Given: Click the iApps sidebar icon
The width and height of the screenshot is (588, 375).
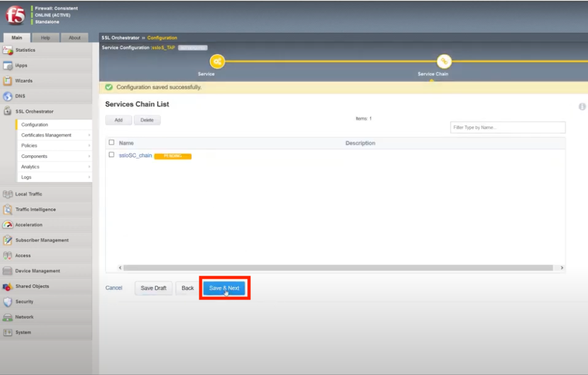Looking at the screenshot, I should click(x=8, y=65).
